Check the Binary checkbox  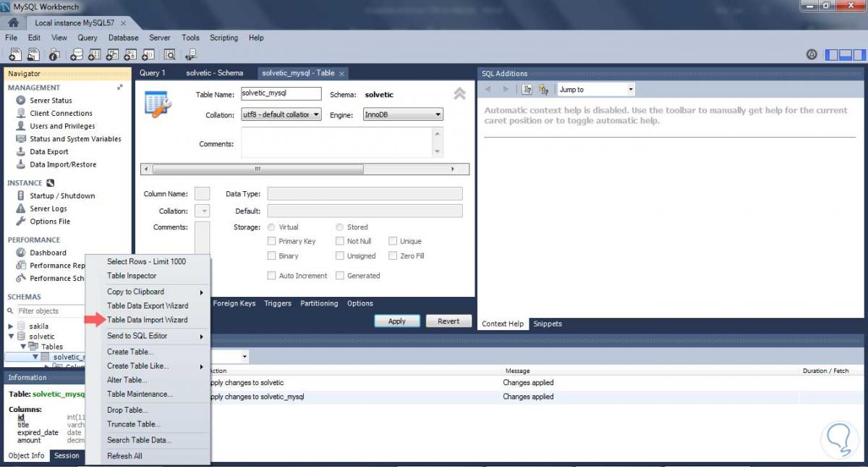[272, 256]
